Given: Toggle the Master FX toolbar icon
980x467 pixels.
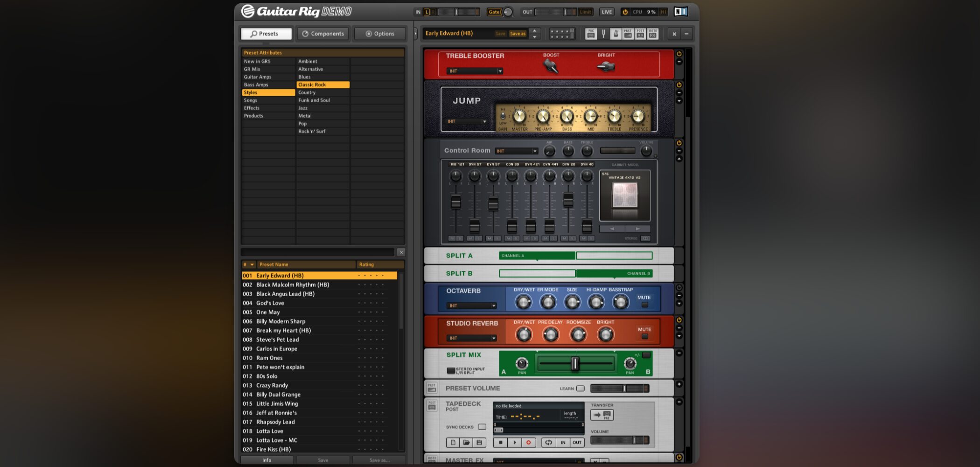Looking at the screenshot, I should coord(652,34).
